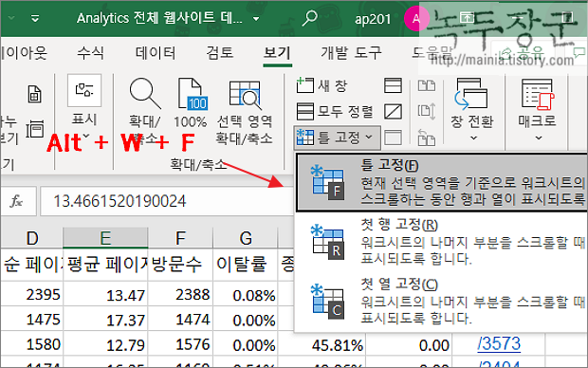The image size is (588, 368).
Task: Click header cell 방문수
Action: click(x=180, y=265)
